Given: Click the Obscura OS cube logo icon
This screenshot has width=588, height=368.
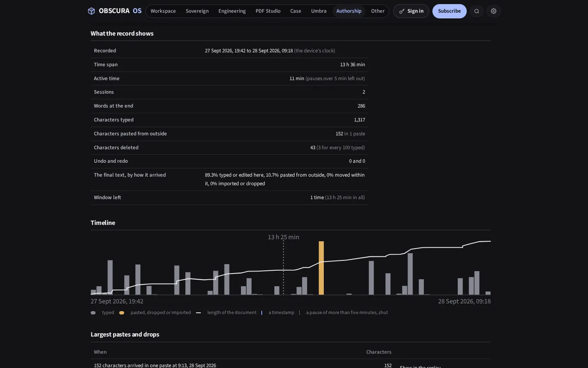Looking at the screenshot, I should click(x=91, y=11).
